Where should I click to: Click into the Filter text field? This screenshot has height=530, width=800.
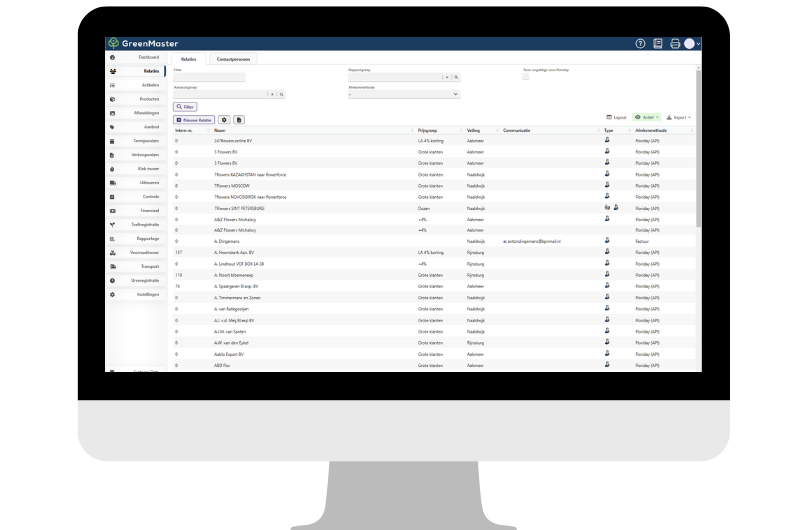[209, 77]
